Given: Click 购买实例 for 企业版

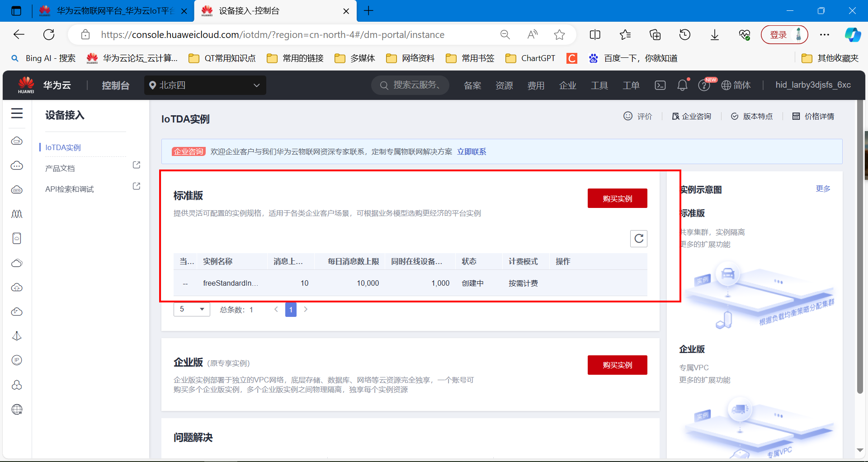Looking at the screenshot, I should click(617, 365).
